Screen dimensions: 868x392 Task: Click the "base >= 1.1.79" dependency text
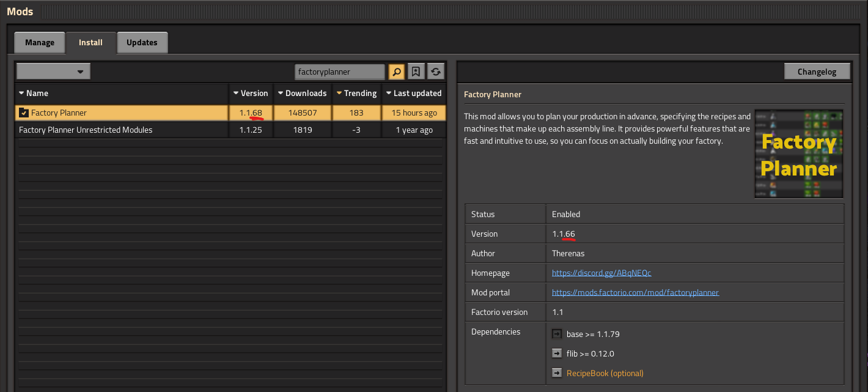click(593, 334)
